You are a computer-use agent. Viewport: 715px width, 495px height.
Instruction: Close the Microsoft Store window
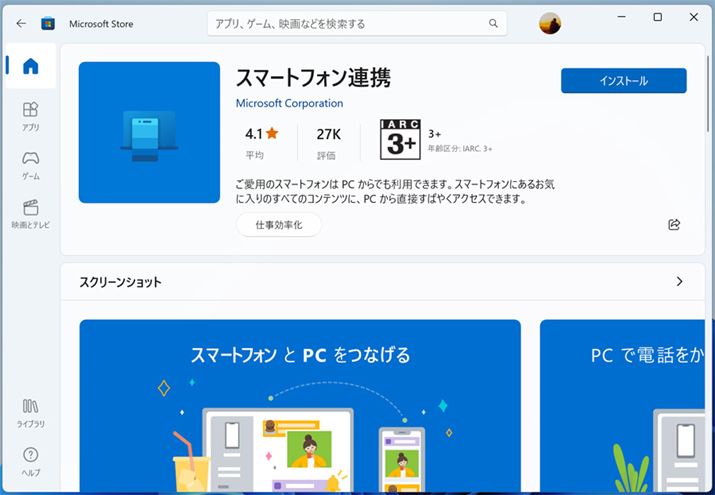point(694,17)
